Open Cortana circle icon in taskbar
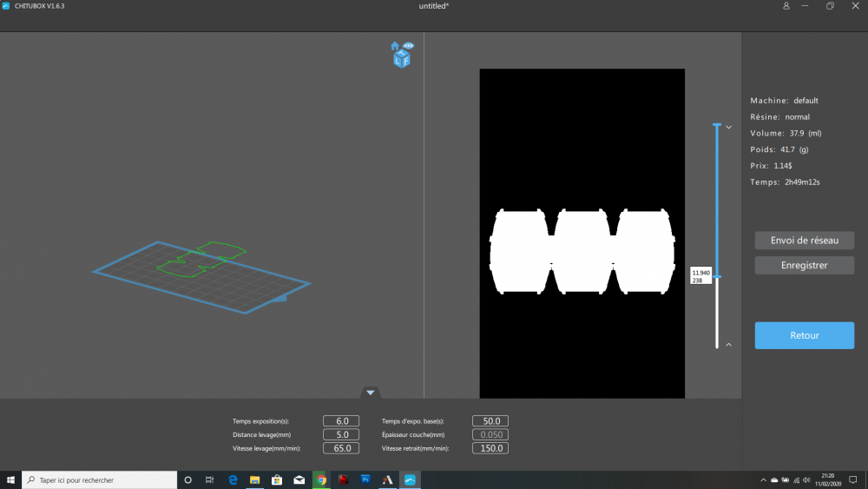This screenshot has height=489, width=868. [187, 480]
